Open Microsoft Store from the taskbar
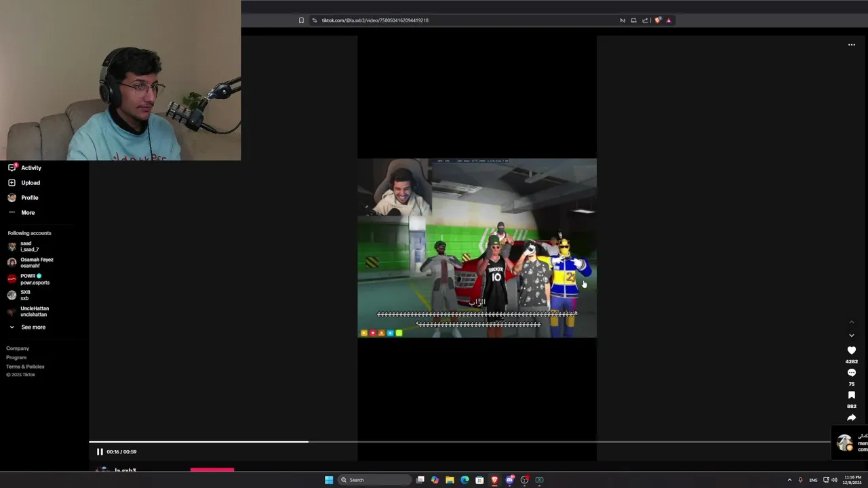 (x=479, y=480)
